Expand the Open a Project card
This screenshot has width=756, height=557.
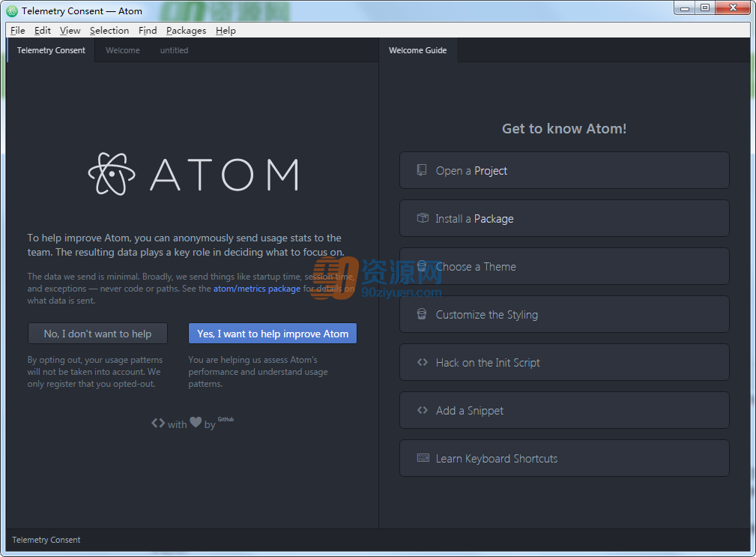564,170
